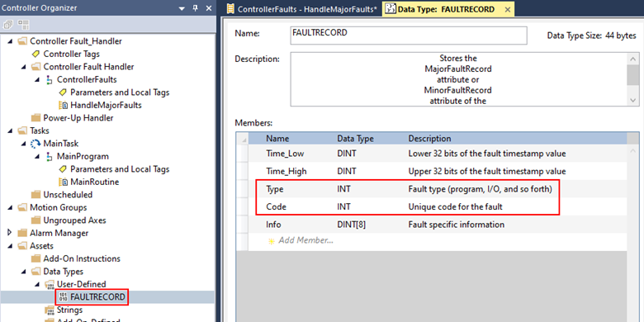The height and width of the screenshot is (322, 644).
Task: Click the Members table Description column header
Action: (x=429, y=139)
